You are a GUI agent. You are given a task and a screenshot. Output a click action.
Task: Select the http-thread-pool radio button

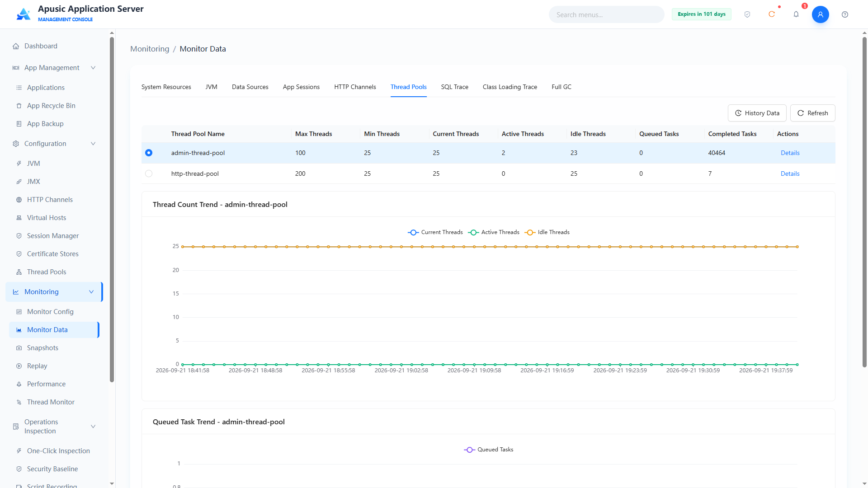pos(149,174)
